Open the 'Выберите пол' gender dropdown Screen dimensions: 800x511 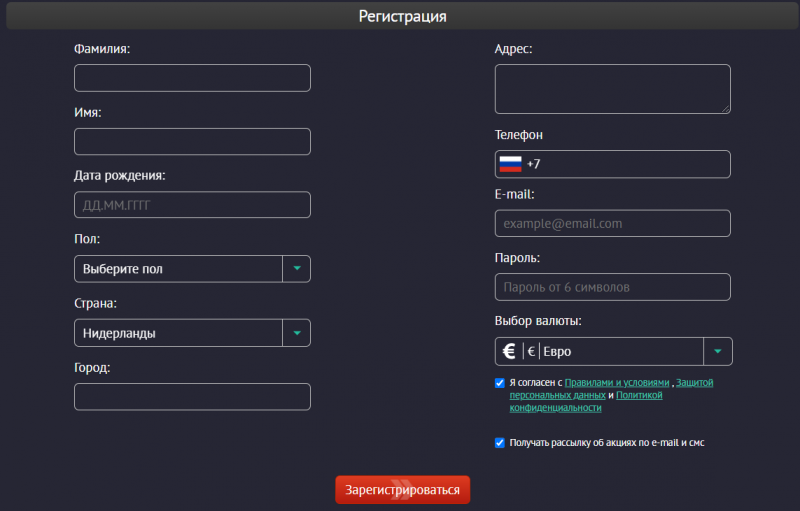[192, 269]
